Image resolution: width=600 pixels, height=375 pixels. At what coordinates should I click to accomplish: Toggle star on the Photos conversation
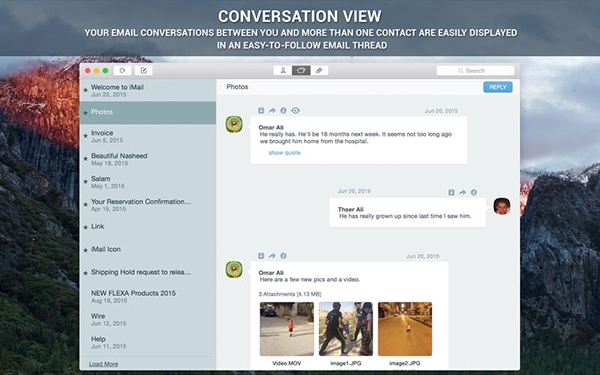(85, 112)
